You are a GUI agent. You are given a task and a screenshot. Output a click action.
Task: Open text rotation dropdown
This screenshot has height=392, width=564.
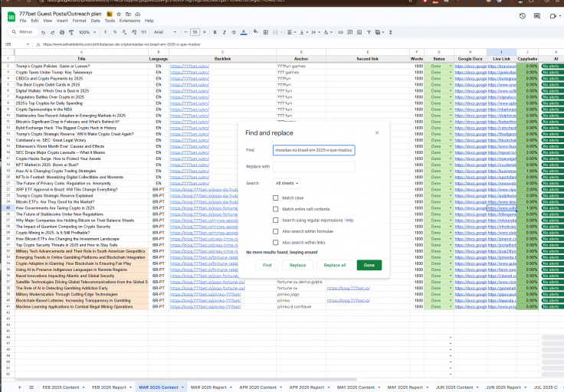click(x=328, y=32)
